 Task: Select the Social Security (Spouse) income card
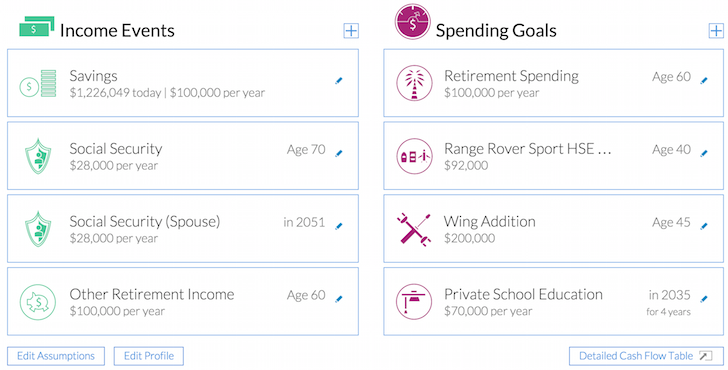click(x=183, y=228)
